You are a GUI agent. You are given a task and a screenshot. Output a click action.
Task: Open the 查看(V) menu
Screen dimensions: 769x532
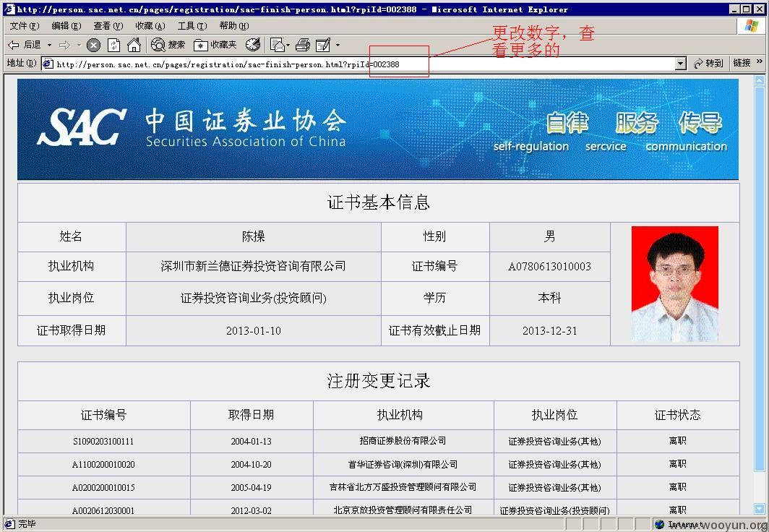(108, 25)
